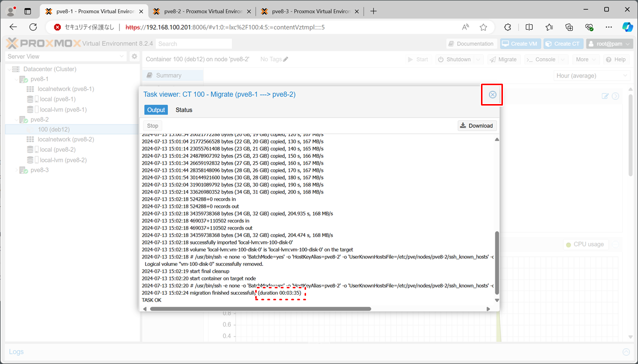Open Edge Copilot sidebar icon
Viewport: 638px width, 364px height.
627,27
